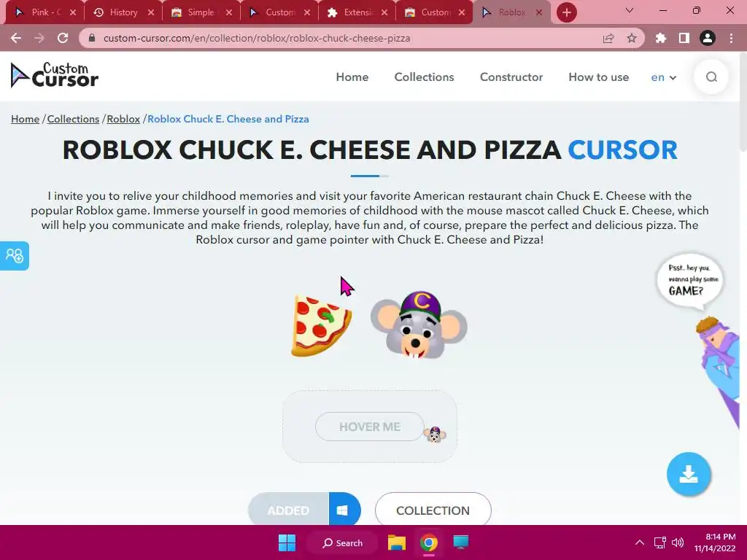Click the Chrome icon in taskbar
The image size is (747, 560).
429,542
